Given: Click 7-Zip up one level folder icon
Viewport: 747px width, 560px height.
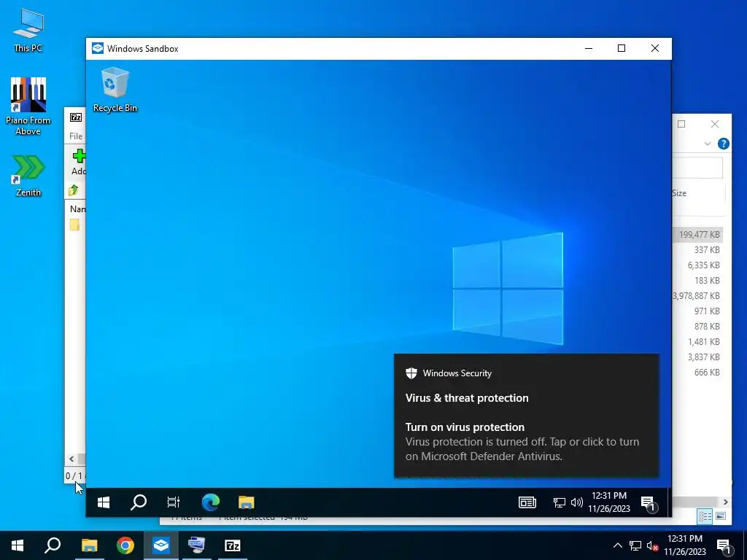Looking at the screenshot, I should pos(74,190).
